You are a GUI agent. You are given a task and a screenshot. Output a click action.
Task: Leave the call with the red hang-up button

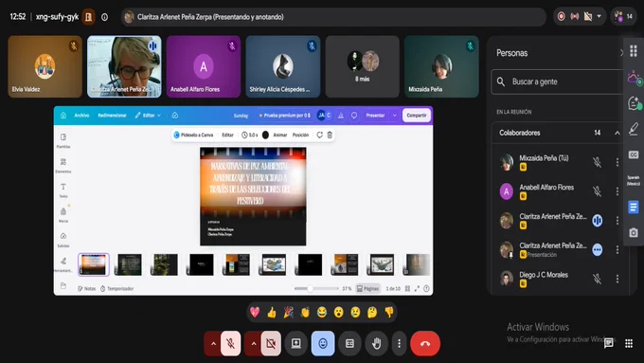pos(425,343)
